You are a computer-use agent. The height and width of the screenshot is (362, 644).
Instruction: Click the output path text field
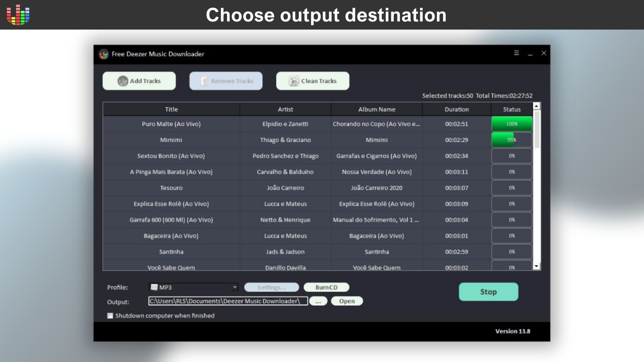click(x=228, y=301)
